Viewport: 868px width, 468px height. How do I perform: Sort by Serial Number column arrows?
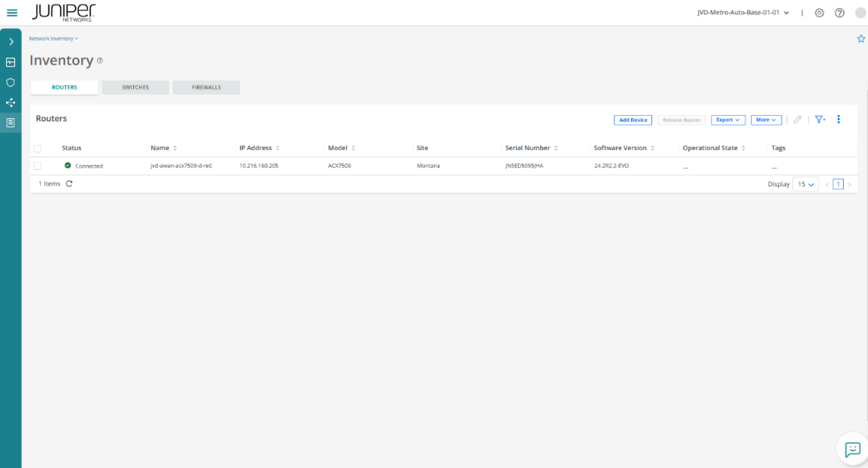click(x=556, y=148)
